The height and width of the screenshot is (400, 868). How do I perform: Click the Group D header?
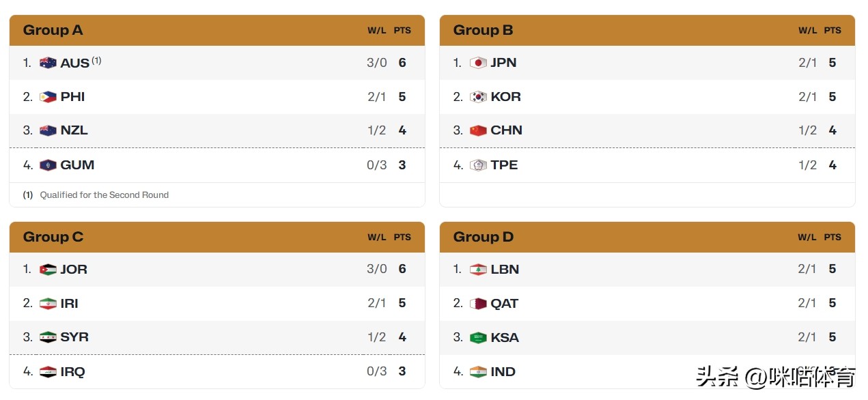(x=483, y=237)
